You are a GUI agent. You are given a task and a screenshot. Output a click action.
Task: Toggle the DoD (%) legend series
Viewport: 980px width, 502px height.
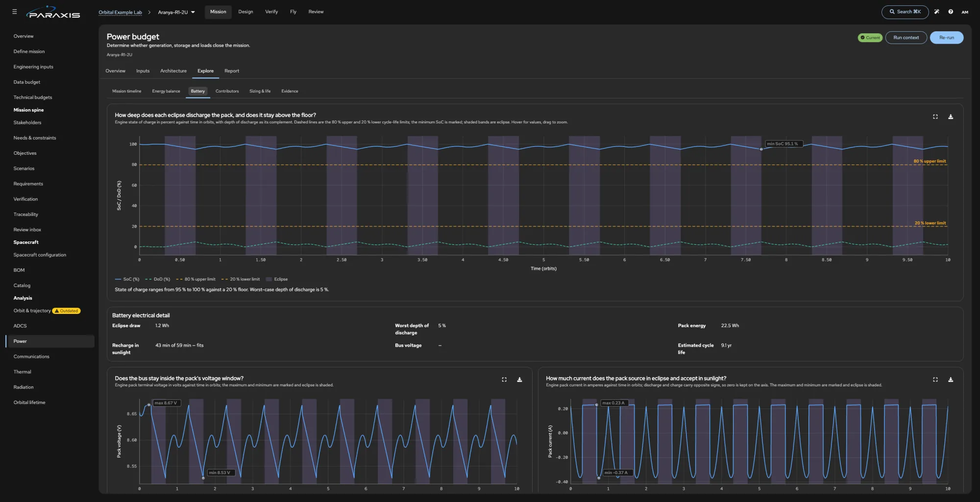coord(158,279)
